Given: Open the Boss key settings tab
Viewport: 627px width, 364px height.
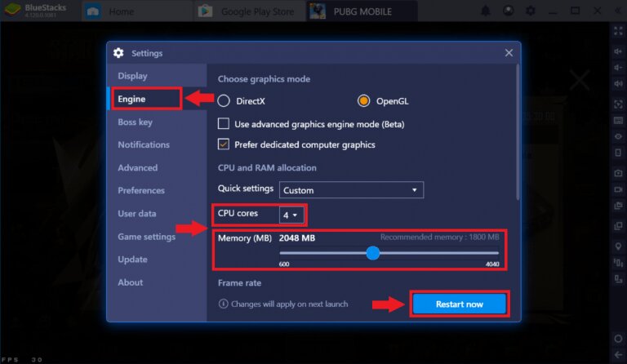Looking at the screenshot, I should tap(135, 122).
